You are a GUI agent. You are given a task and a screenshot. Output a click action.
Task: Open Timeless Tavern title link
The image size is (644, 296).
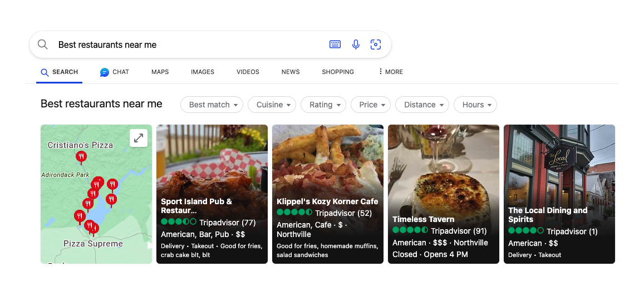424,219
